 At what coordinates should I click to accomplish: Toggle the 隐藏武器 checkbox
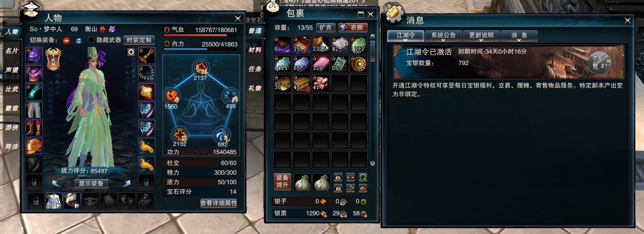click(92, 40)
